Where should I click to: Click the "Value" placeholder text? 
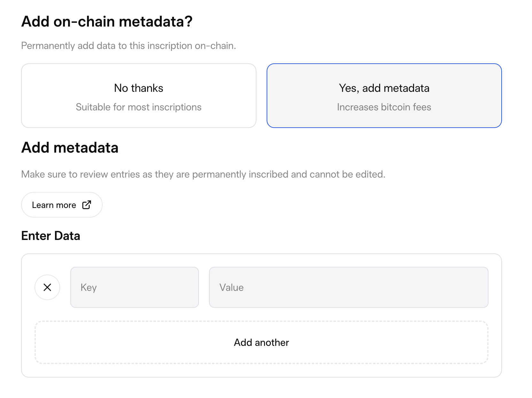[x=231, y=287]
